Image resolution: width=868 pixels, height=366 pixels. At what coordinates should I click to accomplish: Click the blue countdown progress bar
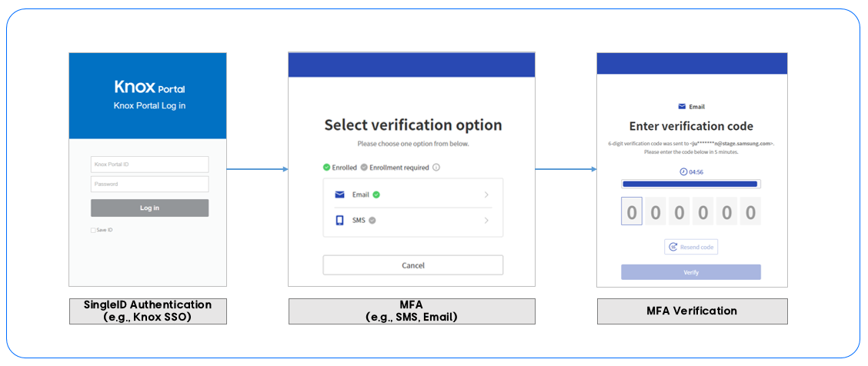tap(690, 184)
